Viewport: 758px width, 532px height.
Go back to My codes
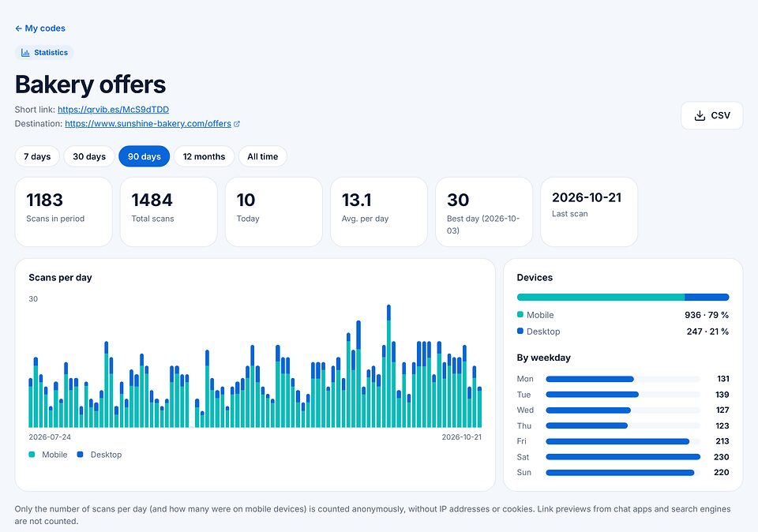pos(40,28)
